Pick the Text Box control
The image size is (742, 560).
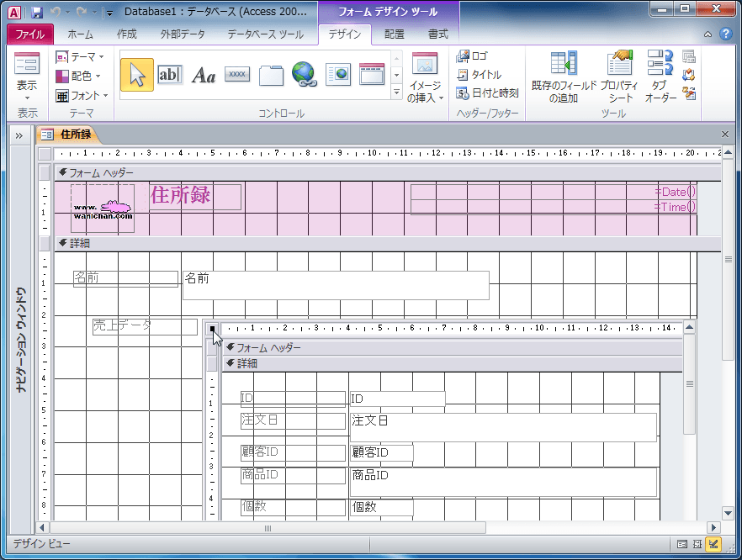[169, 75]
